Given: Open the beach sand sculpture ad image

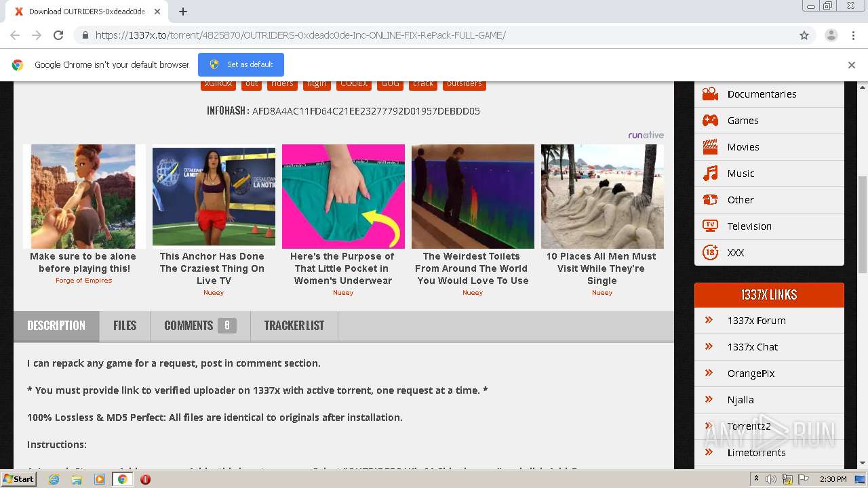Looking at the screenshot, I should (x=602, y=197).
